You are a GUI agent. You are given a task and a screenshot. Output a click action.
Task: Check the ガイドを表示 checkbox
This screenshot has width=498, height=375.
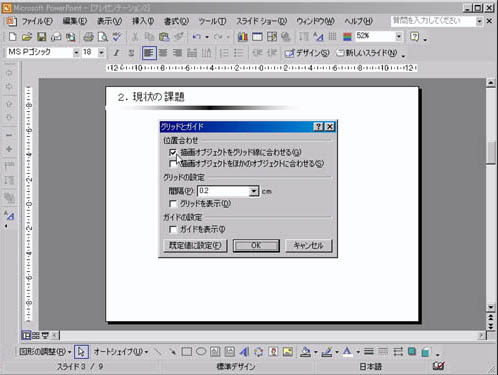173,229
